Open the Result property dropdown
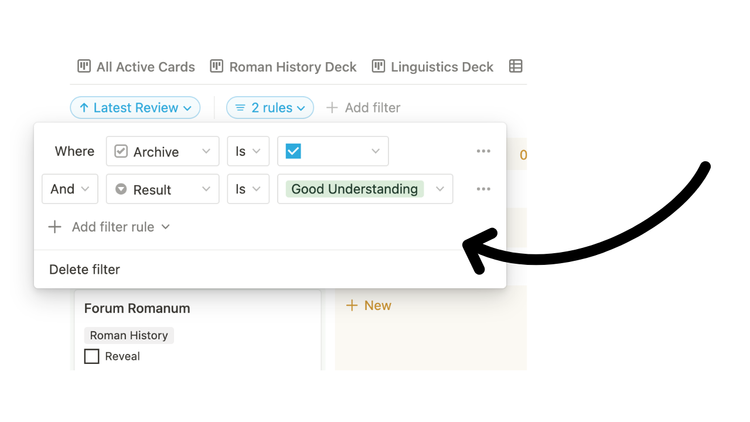This screenshot has width=750, height=422. click(x=162, y=189)
